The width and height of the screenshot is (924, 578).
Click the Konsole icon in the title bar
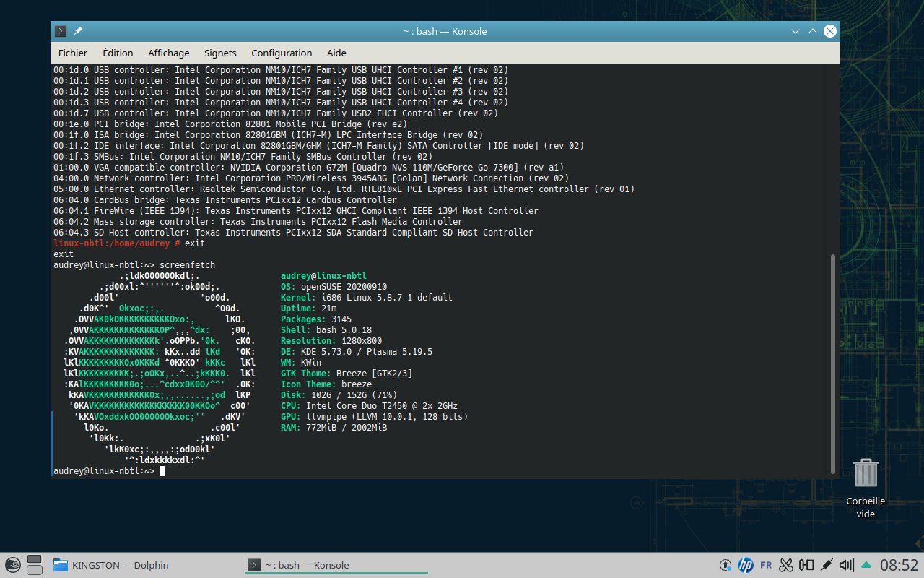point(59,31)
